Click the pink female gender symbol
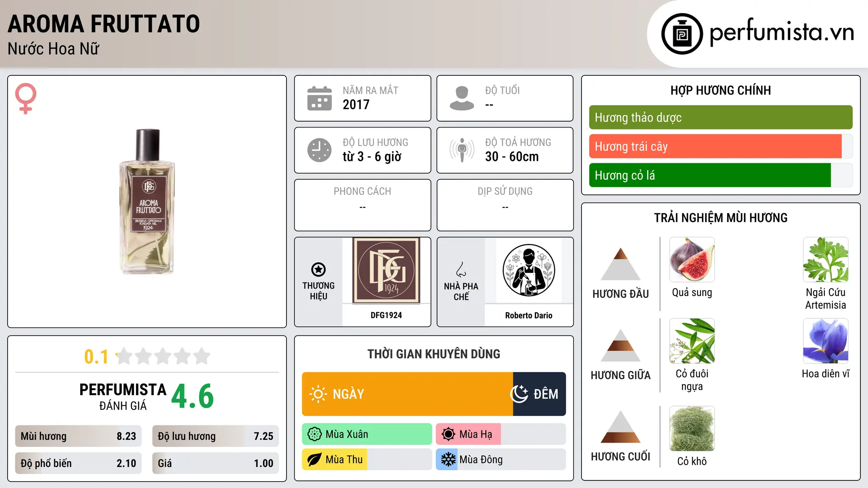Image resolution: width=868 pixels, height=488 pixels. coord(26,98)
